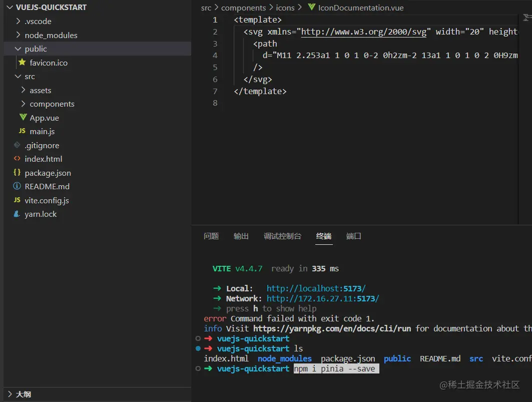Screen dimensions: 532x402
Task: Expand the assets folder chevron
Action: coord(23,90)
